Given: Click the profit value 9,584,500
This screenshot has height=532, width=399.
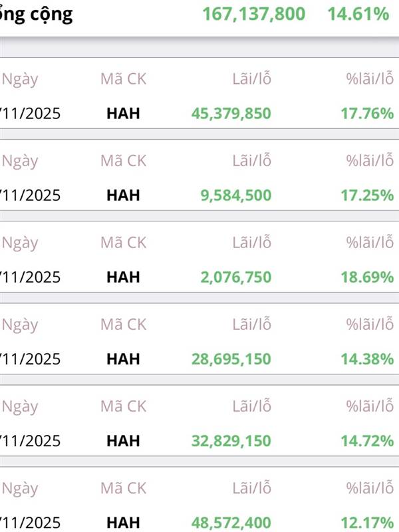Looking at the screenshot, I should tap(235, 196).
